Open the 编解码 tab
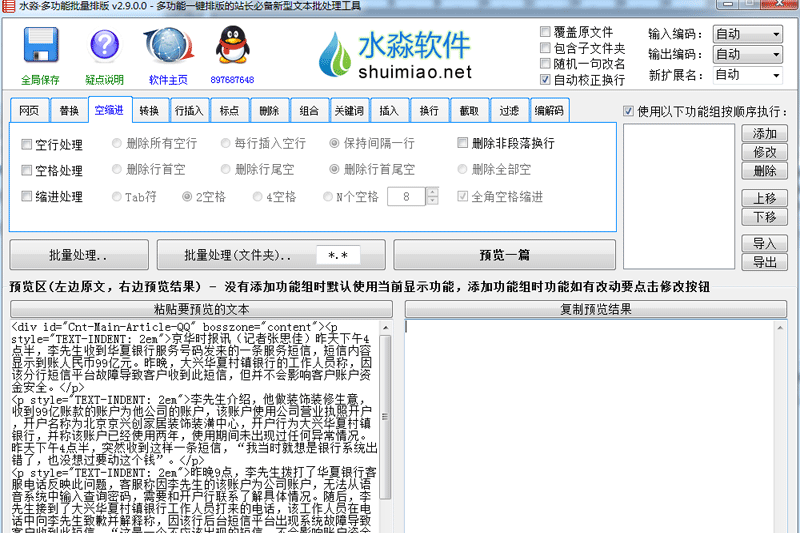Screen dimensions: 800x533 click(549, 111)
